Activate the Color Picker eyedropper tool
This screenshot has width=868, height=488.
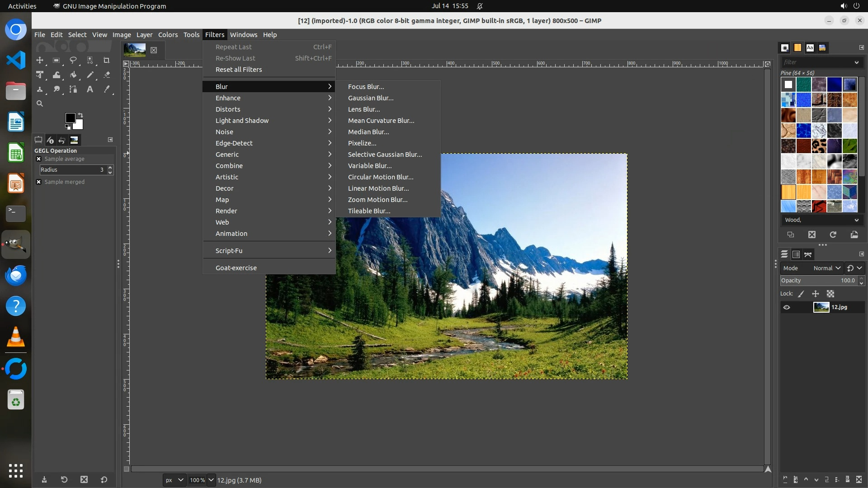107,89
